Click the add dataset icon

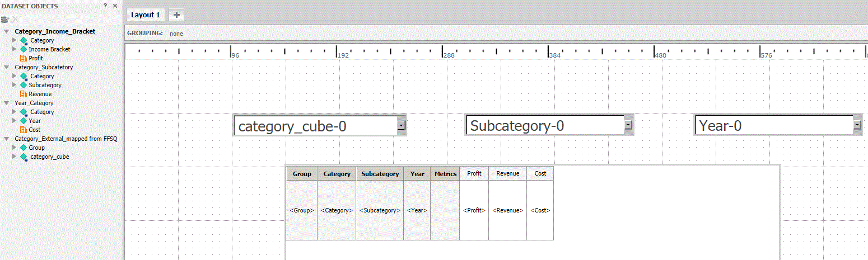[5, 19]
